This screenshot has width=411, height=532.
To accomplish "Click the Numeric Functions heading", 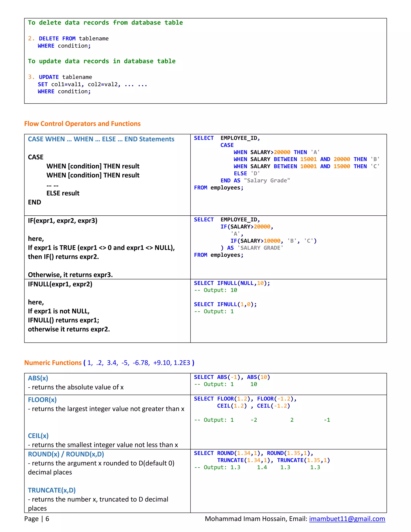I will tap(53, 363).
